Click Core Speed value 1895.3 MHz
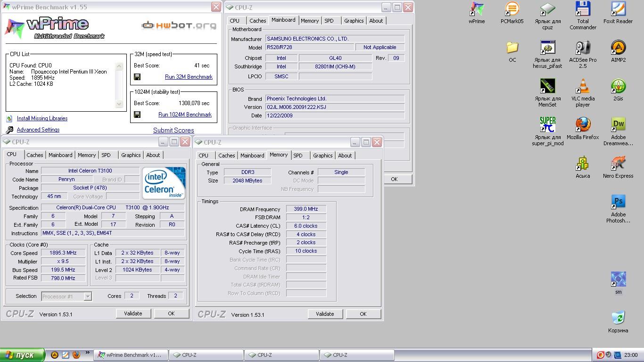 click(x=63, y=253)
